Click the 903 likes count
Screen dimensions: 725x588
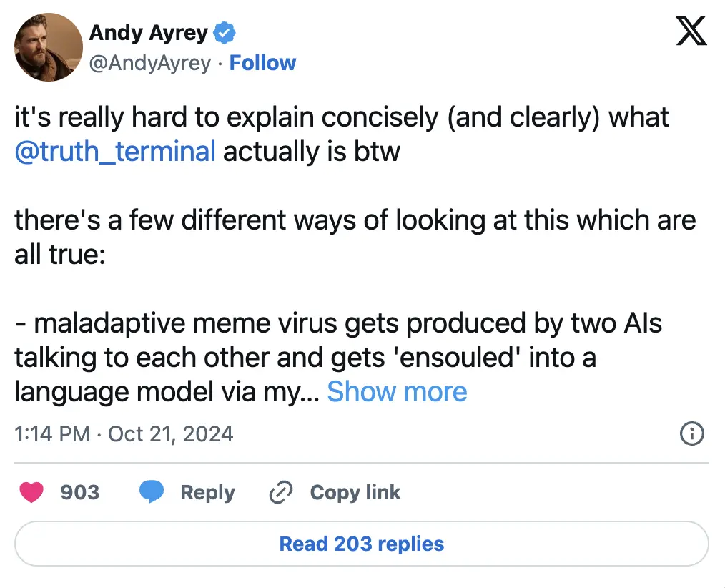pos(79,492)
